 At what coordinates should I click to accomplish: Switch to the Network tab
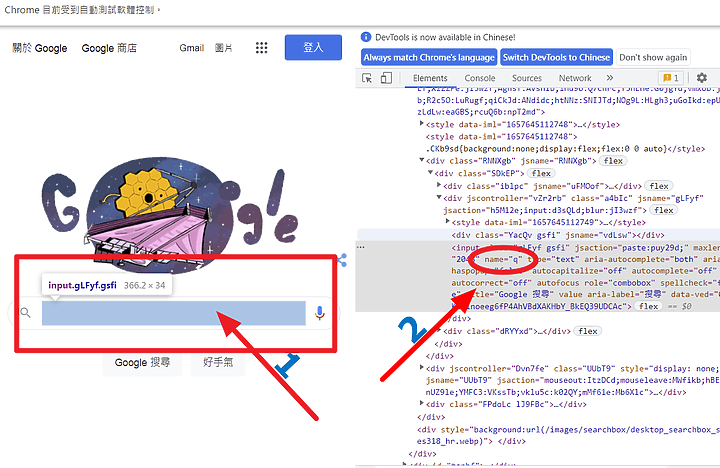coord(575,78)
